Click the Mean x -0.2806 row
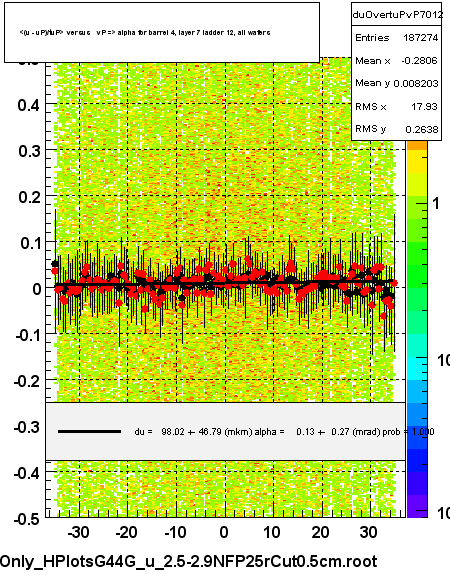The width and height of the screenshot is (450, 575). point(396,61)
